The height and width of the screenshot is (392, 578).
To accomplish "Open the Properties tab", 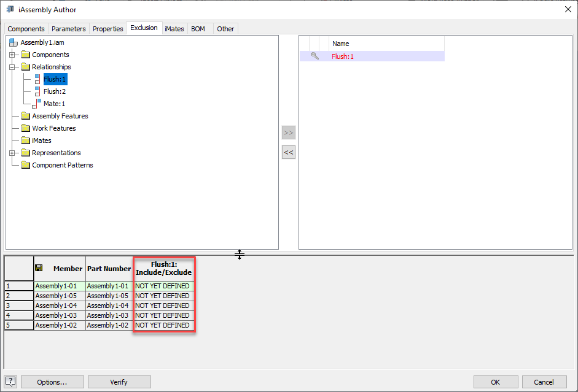I will 107,29.
